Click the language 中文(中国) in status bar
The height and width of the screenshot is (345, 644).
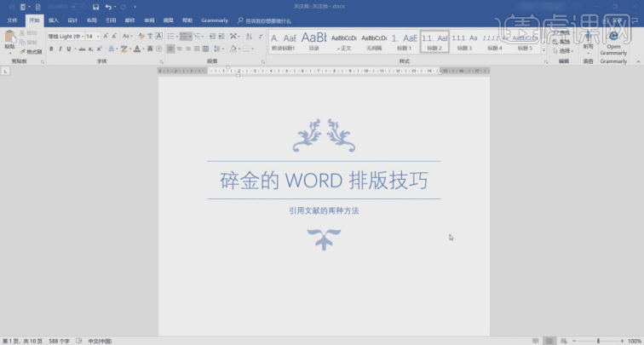101,341
